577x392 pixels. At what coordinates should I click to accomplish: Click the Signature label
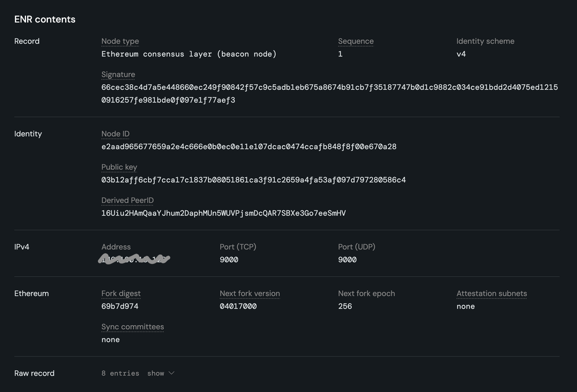pos(118,74)
